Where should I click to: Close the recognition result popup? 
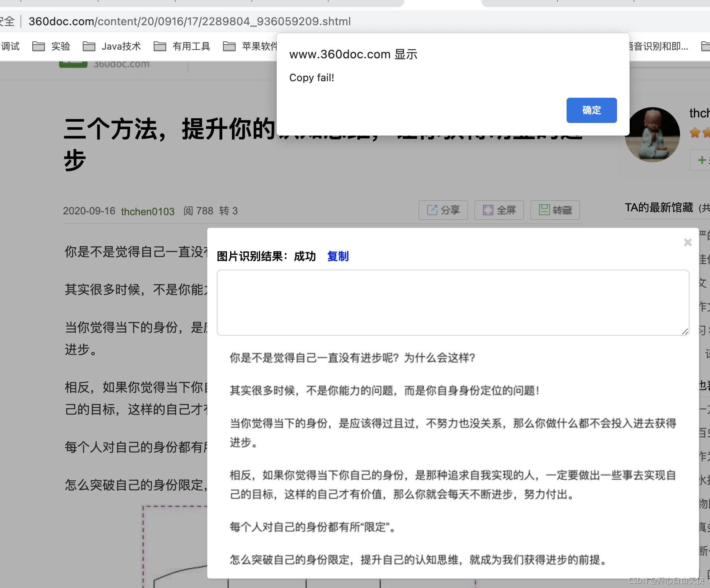[x=688, y=242]
